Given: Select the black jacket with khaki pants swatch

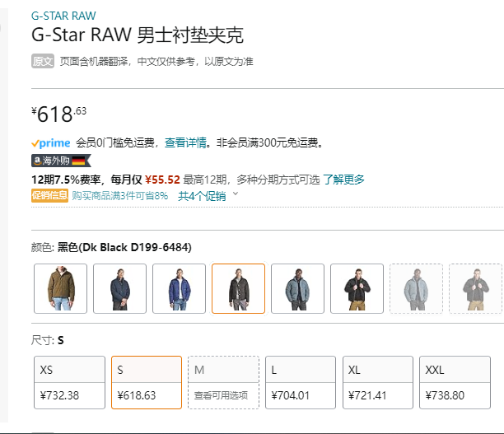Looking at the screenshot, I should tap(357, 288).
